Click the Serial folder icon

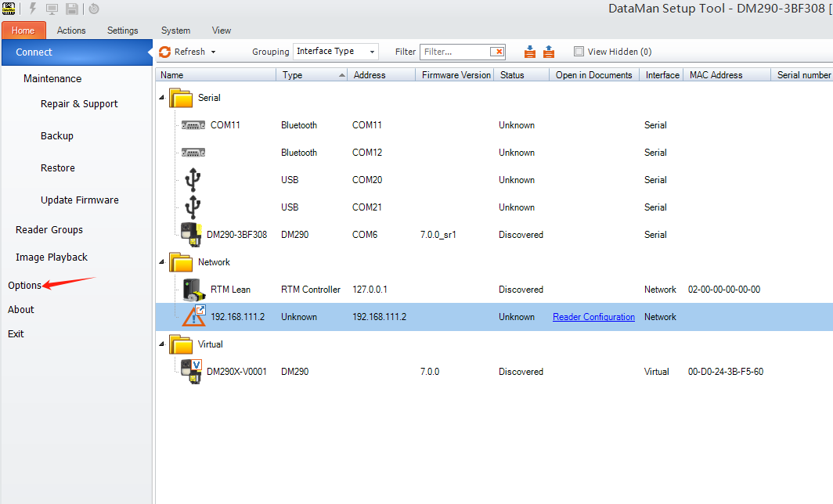181,98
